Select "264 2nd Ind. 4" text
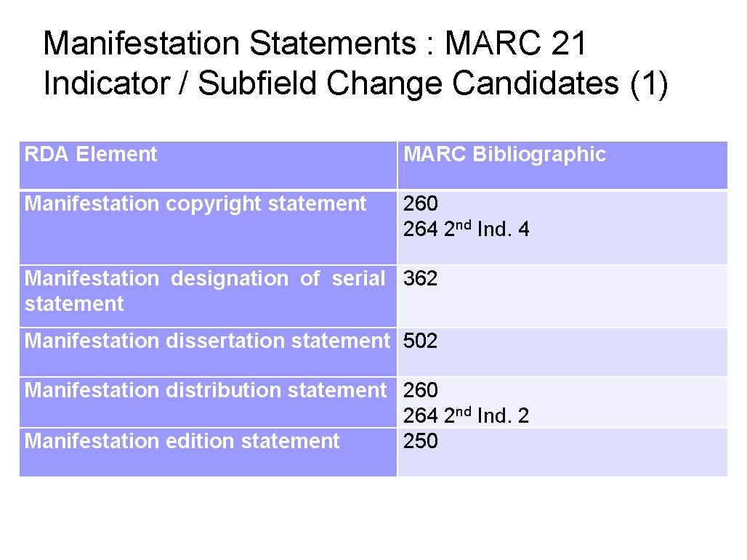This screenshot has height=560, width=747. point(467,230)
